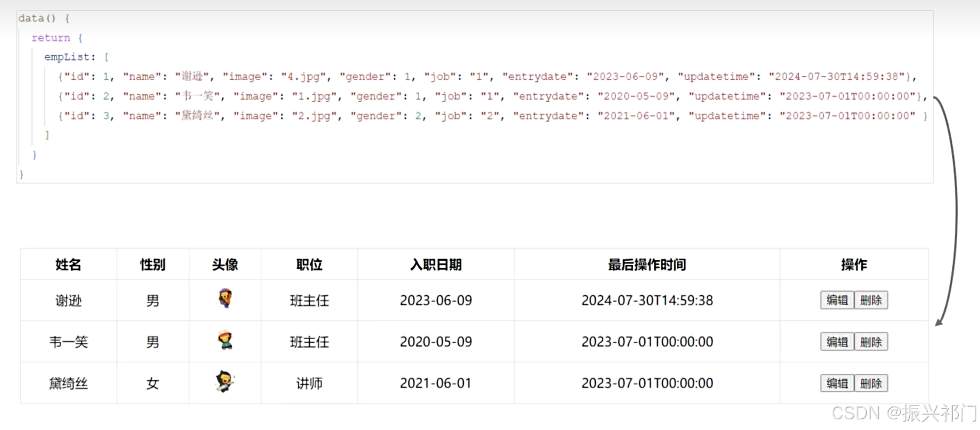Click entry date 2023-06-09 in table
The image size is (980, 430).
[436, 300]
